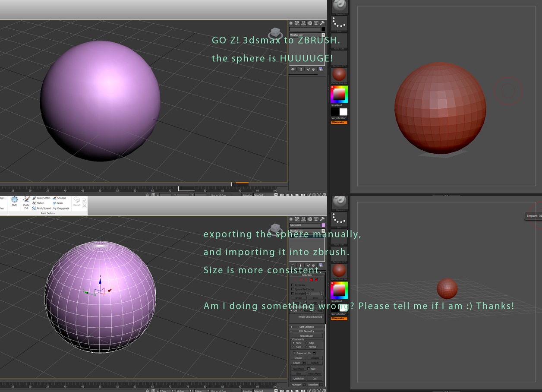Click the ViewCube over the wireframe sphere

pos(275,229)
